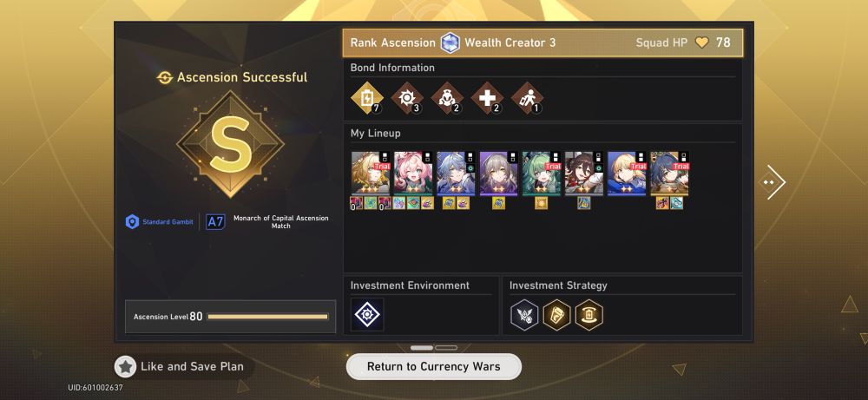Click the Rank Ascension gem icon
This screenshot has height=400, width=868.
click(x=450, y=43)
